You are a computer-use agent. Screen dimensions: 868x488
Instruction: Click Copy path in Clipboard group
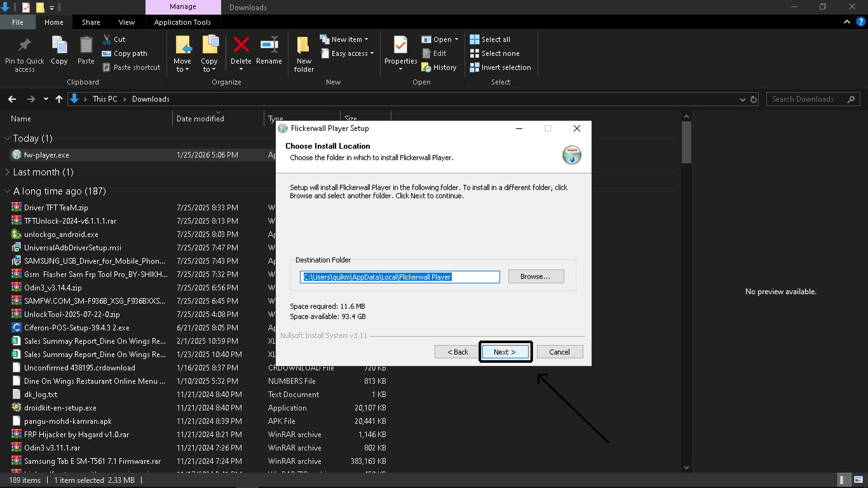125,53
